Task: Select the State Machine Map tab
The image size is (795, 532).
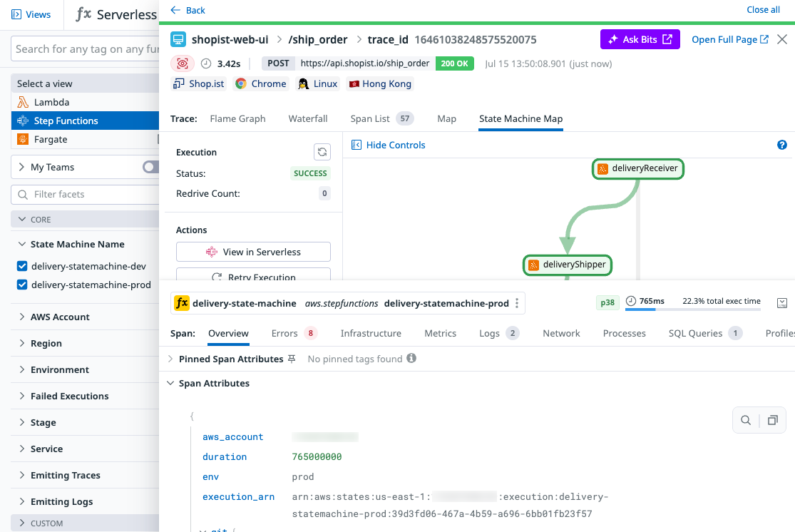Action: pyautogui.click(x=520, y=118)
